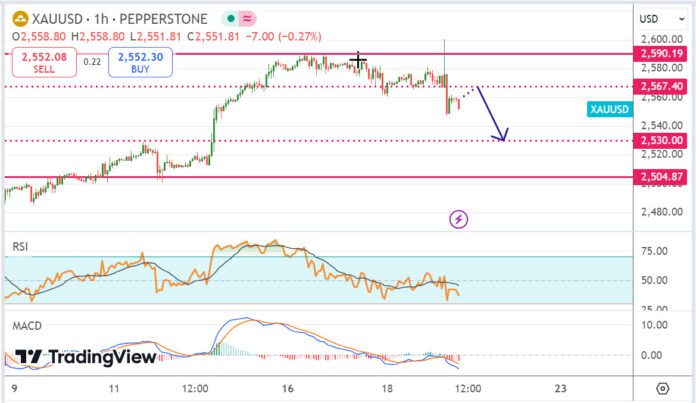Click the 2,590.19 price level label

pos(661,52)
